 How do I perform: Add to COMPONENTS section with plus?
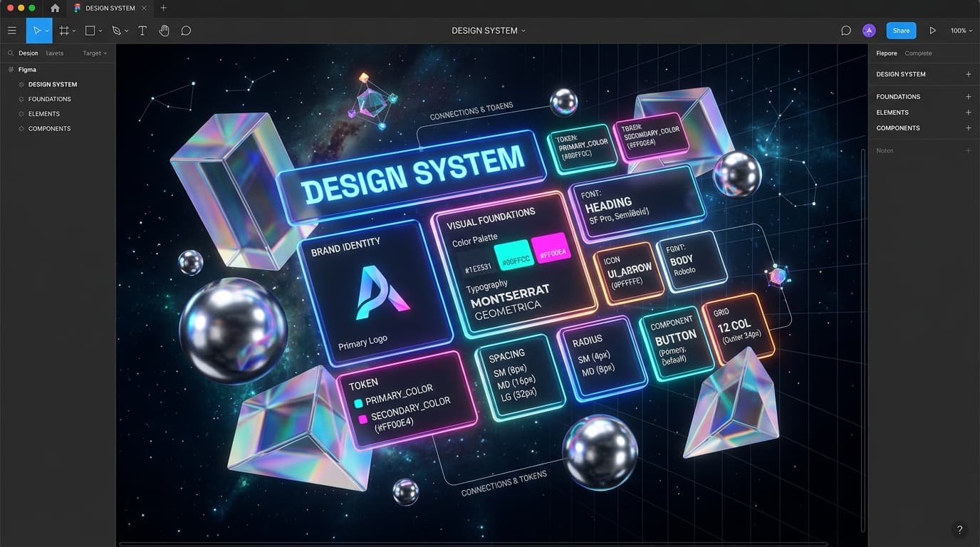[968, 128]
